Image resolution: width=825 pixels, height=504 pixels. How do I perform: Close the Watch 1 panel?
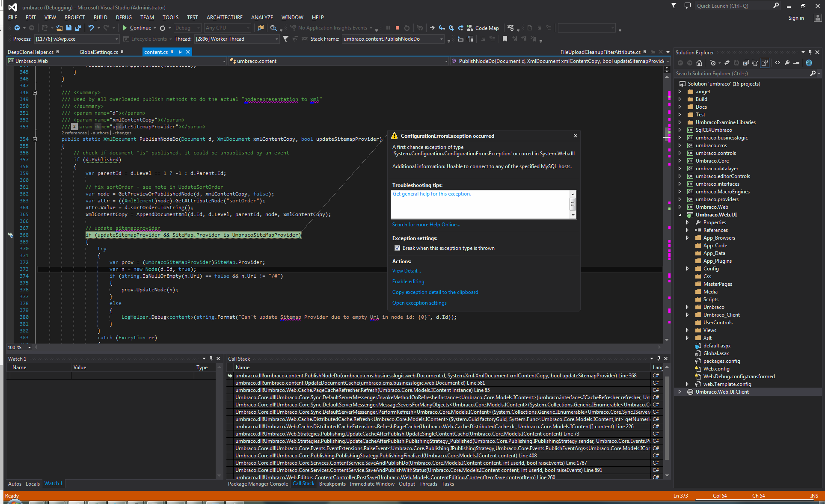[218, 359]
